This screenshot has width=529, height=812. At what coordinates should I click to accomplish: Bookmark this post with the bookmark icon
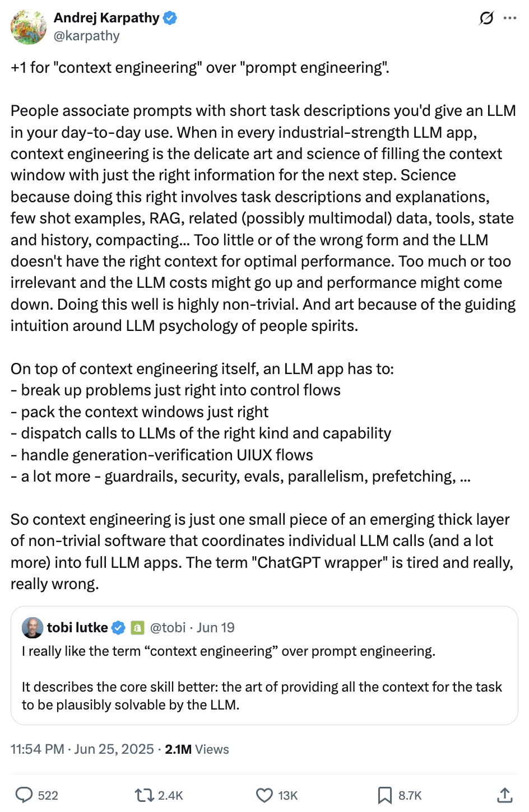tap(384, 795)
